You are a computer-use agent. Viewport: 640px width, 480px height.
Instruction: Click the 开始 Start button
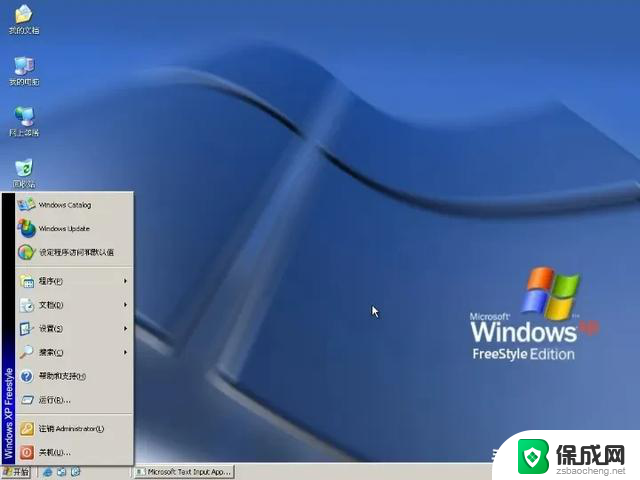point(16,472)
